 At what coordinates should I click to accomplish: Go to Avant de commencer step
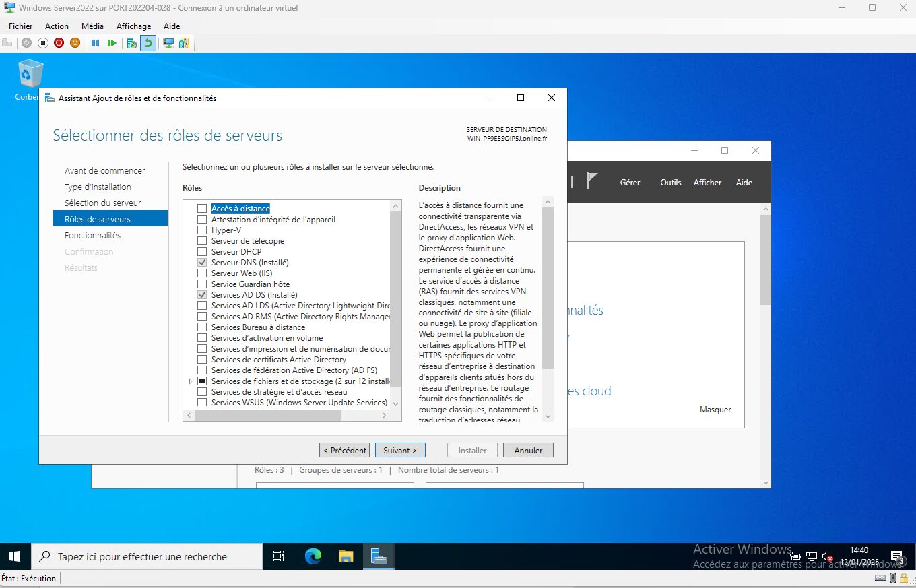pos(105,171)
